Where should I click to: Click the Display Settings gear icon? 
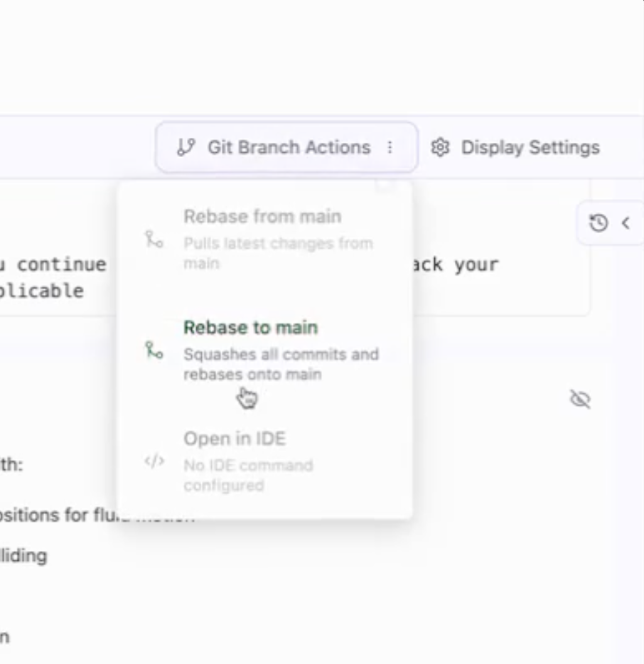point(441,147)
